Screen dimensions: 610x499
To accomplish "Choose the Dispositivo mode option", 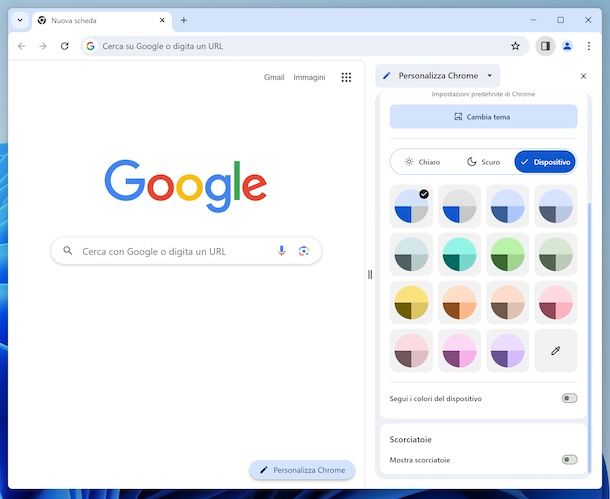I will 545,162.
